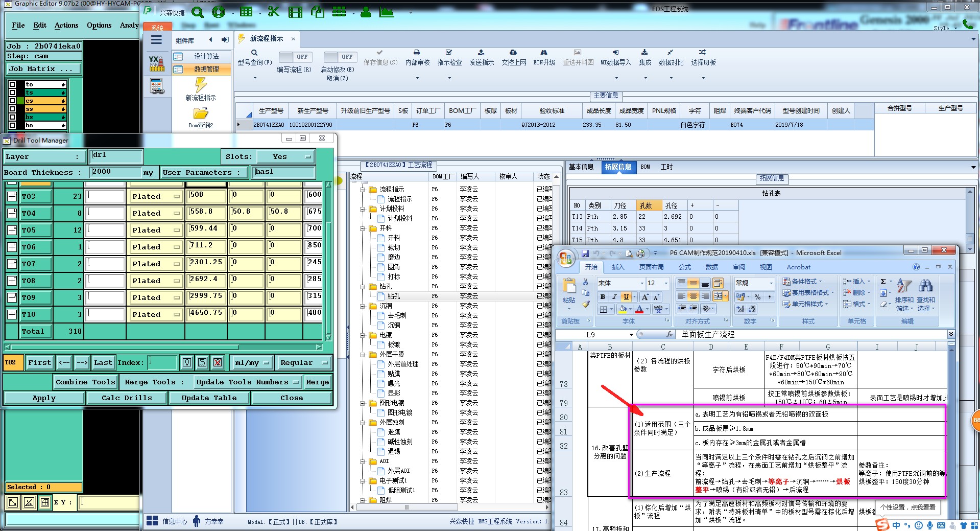The height and width of the screenshot is (531, 980).
Task: Click the Drill Tool Manager horizontal scrollbar
Action: pyautogui.click(x=163, y=347)
